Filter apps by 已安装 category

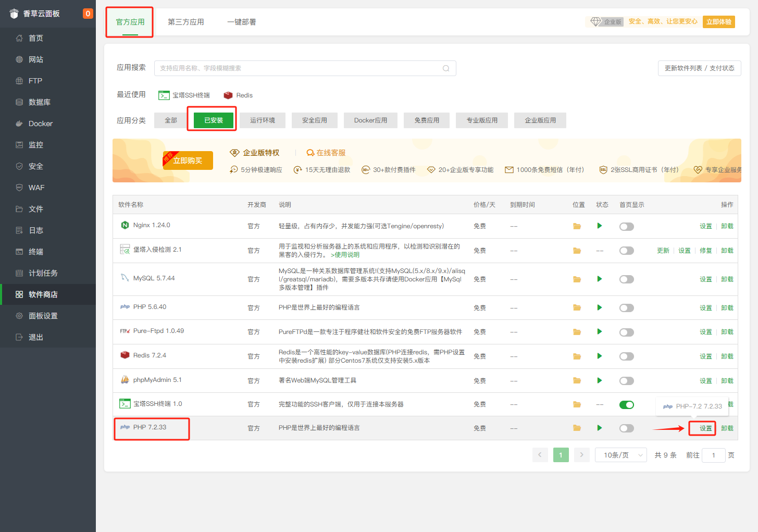coord(214,120)
